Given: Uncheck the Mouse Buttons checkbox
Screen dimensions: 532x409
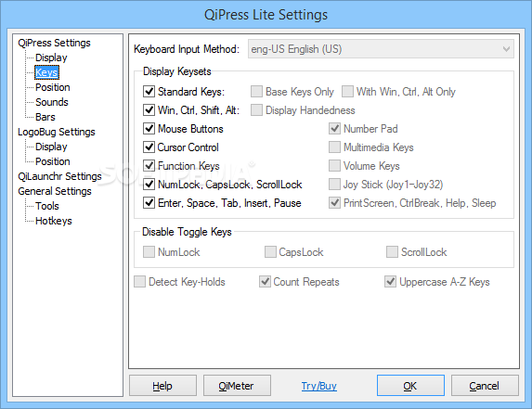Looking at the screenshot, I should pyautogui.click(x=149, y=129).
